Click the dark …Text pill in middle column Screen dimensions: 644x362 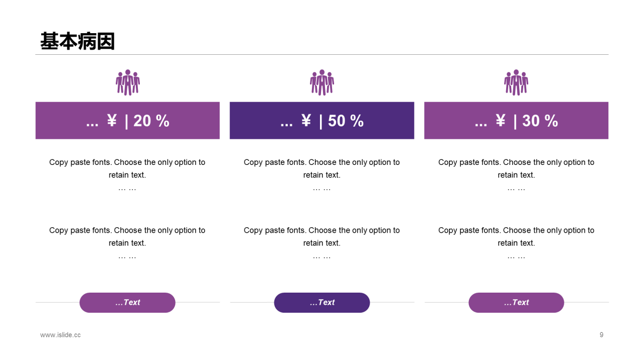pyautogui.click(x=322, y=303)
